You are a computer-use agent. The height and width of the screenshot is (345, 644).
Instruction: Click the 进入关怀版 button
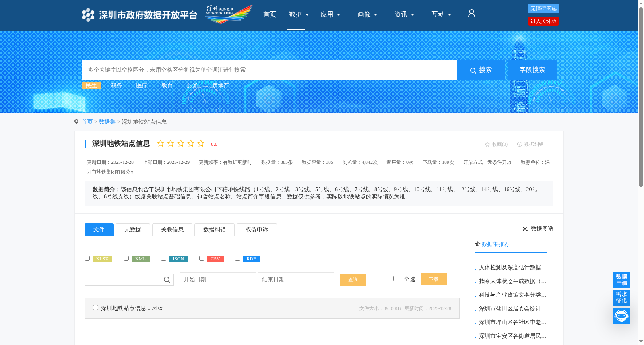coord(543,21)
